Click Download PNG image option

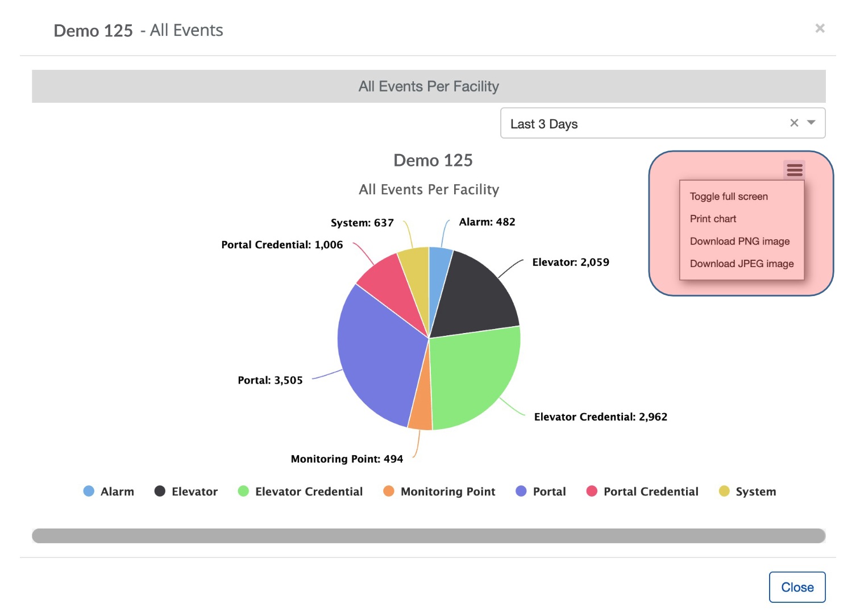739,242
